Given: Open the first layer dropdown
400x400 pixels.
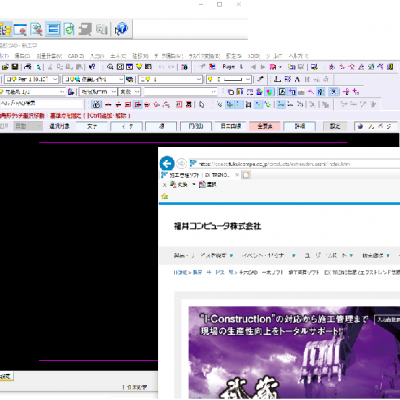Looking at the screenshot, I should [32, 79].
